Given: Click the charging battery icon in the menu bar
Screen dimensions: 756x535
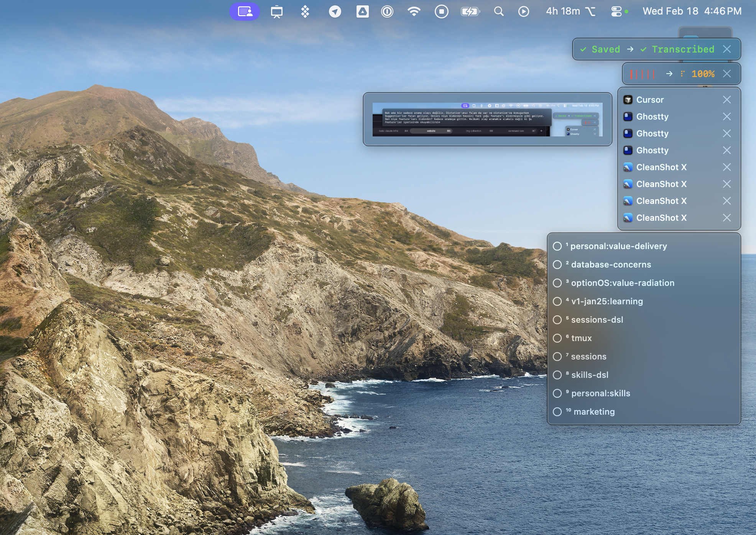Looking at the screenshot, I should [x=470, y=11].
